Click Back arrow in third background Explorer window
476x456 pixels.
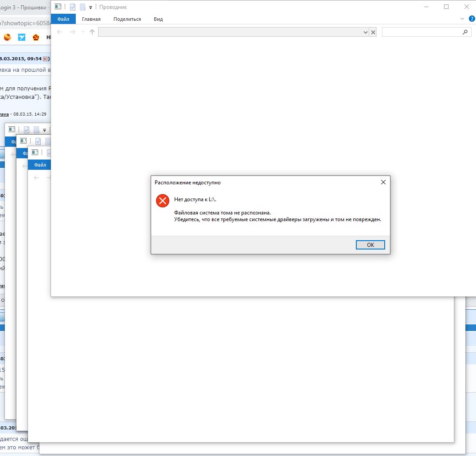click(36, 178)
